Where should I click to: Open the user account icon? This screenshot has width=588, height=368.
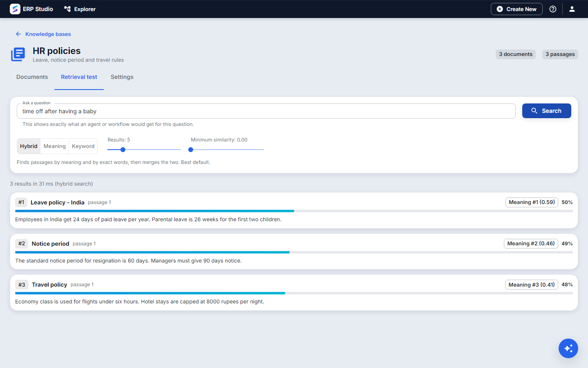pos(572,9)
